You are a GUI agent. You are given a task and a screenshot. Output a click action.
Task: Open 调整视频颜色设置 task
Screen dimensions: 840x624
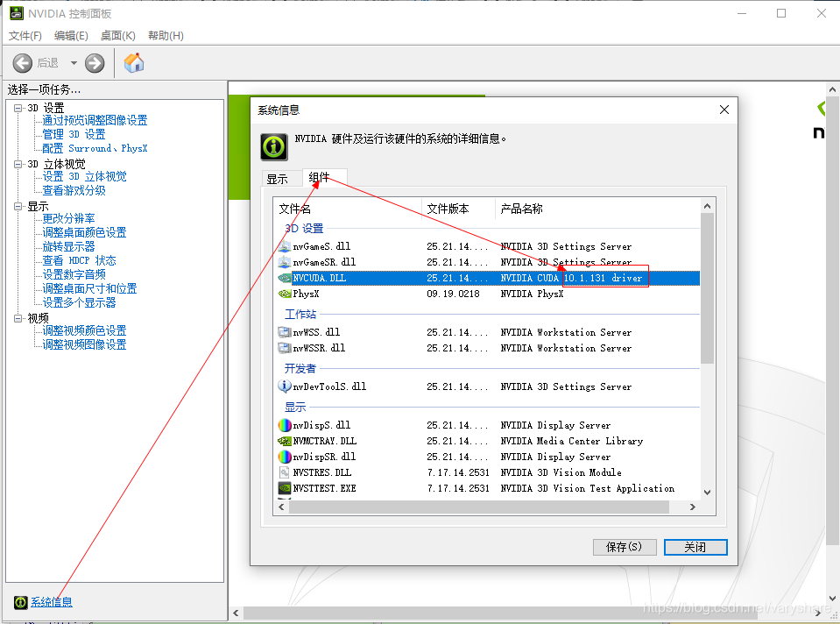click(85, 330)
